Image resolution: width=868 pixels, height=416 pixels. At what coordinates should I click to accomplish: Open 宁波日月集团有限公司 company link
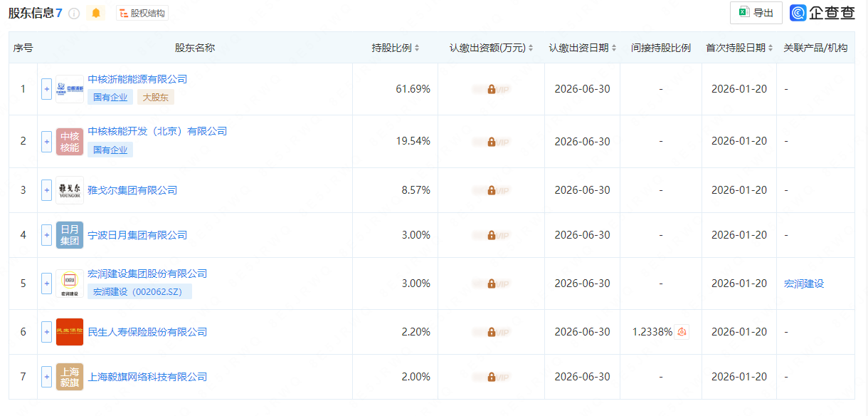[137, 235]
